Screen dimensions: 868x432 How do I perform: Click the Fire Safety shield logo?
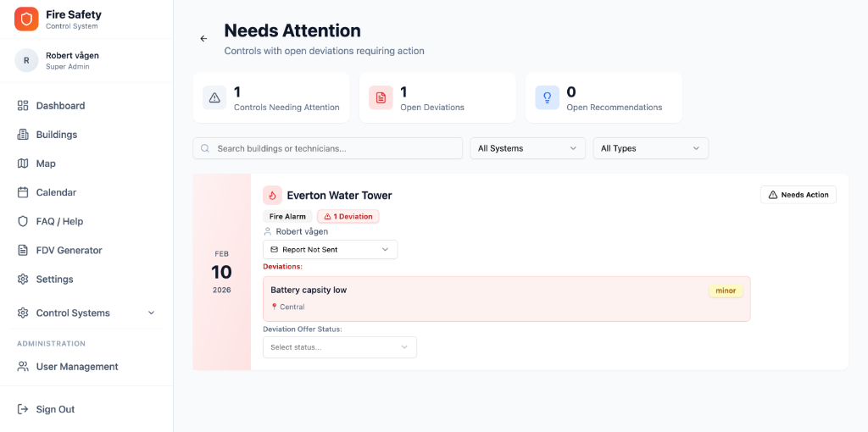click(26, 19)
